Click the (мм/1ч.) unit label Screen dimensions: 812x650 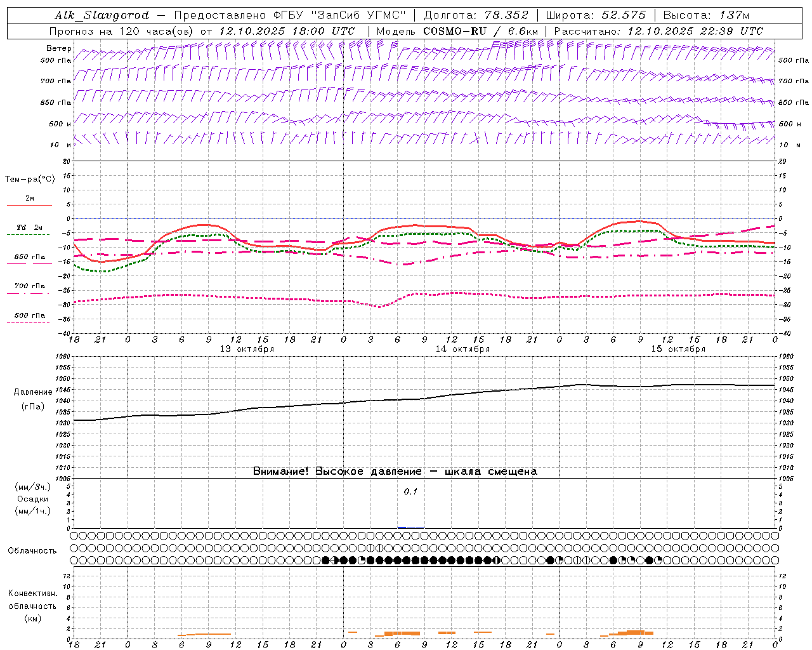(33, 511)
